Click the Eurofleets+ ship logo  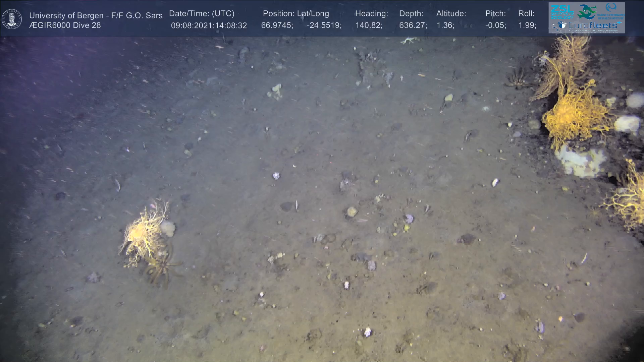[561, 25]
